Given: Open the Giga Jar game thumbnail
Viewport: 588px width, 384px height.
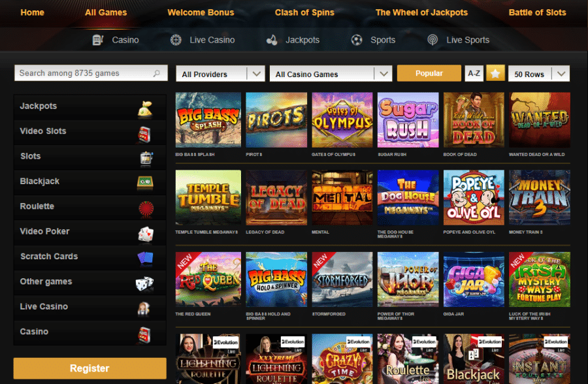Looking at the screenshot, I should click(x=474, y=280).
